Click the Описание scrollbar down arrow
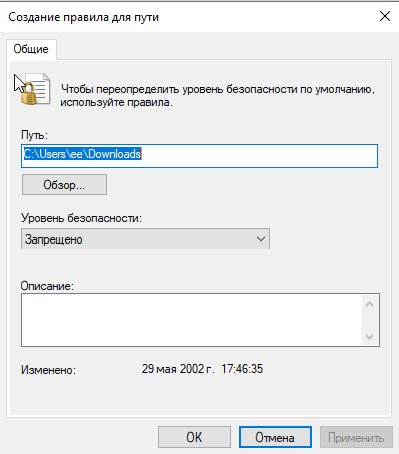 (369, 336)
